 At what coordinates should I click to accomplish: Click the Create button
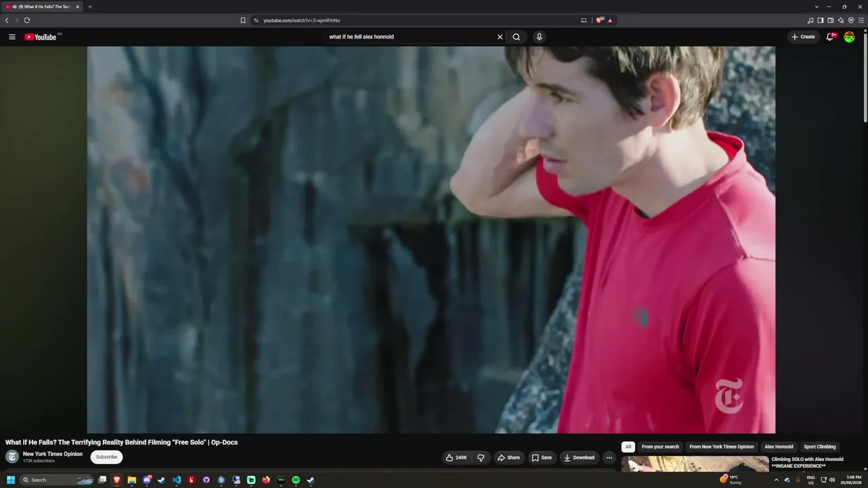point(803,37)
